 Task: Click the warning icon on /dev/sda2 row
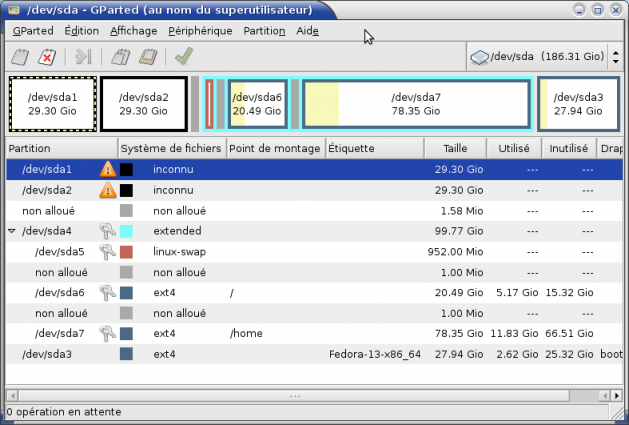[108, 190]
